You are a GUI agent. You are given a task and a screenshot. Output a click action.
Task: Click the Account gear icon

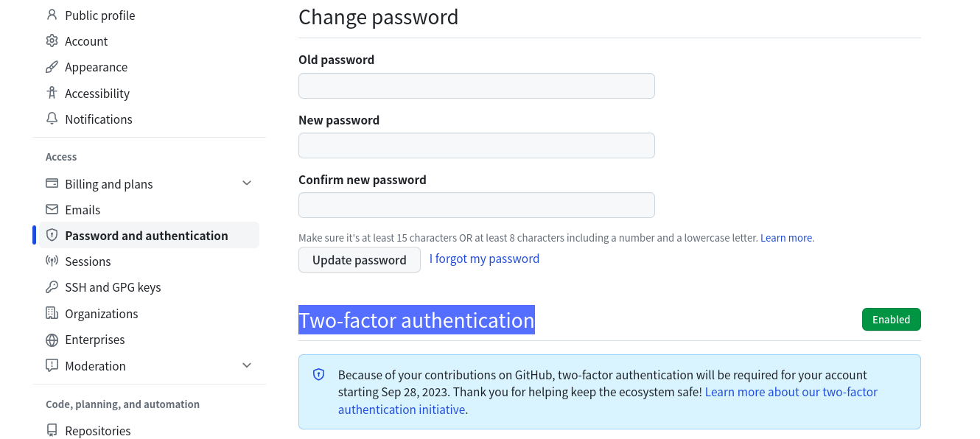52,41
